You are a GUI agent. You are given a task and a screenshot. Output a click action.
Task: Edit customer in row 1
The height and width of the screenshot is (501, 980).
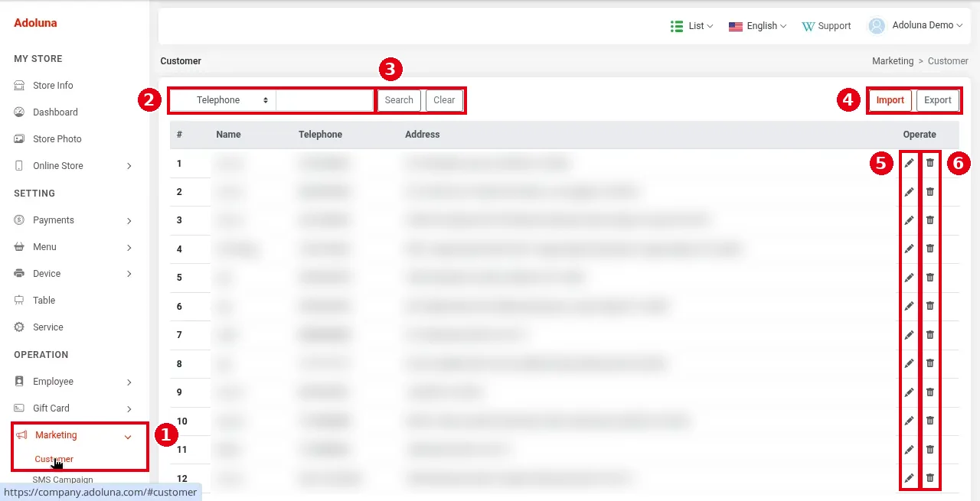909,162
